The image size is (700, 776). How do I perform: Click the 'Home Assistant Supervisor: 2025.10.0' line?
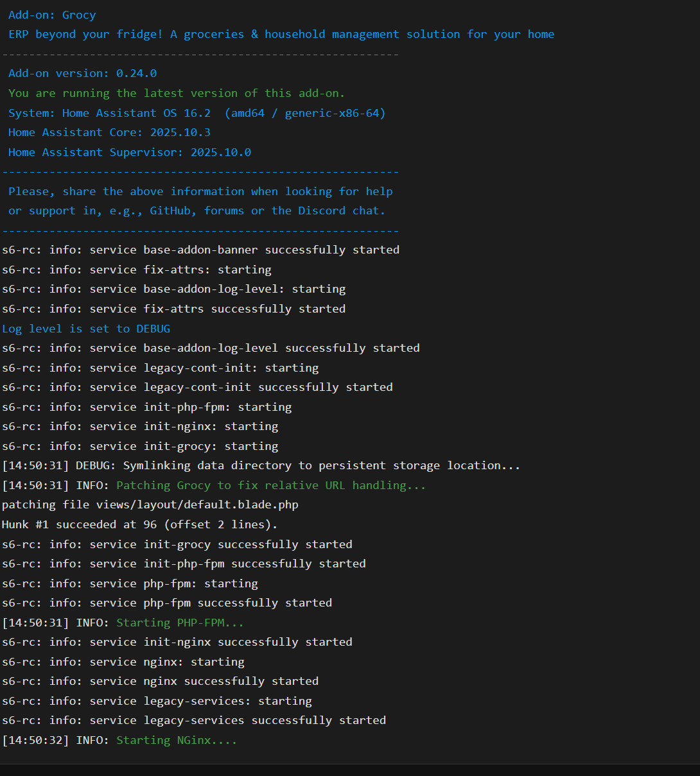(129, 152)
